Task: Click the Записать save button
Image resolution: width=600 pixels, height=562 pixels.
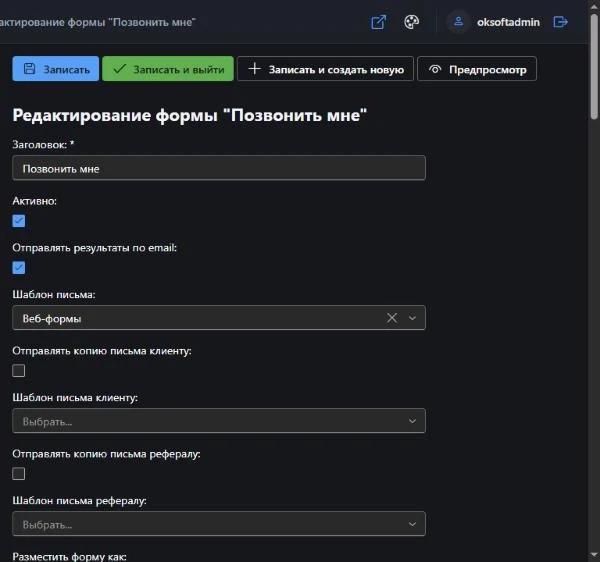Action: pos(56,69)
